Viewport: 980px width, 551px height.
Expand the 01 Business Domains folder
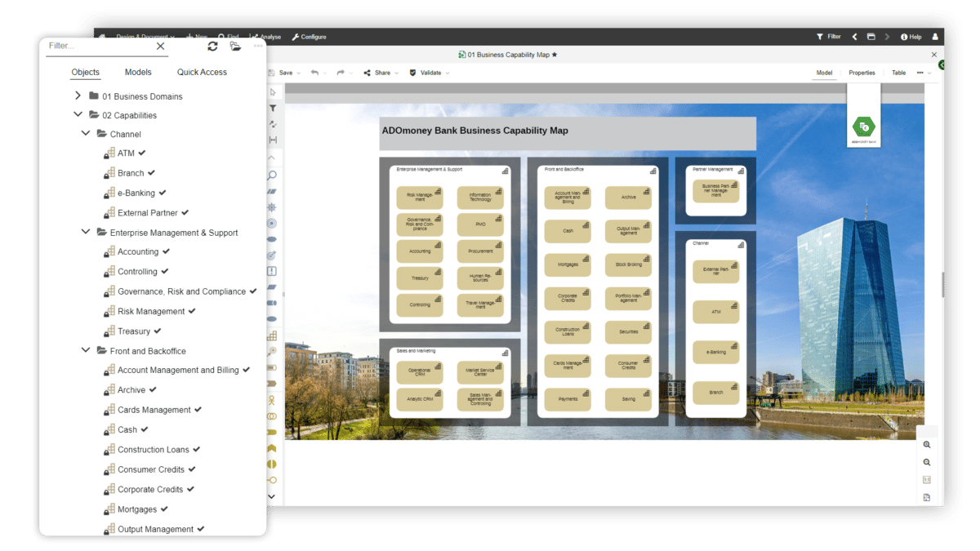78,96
